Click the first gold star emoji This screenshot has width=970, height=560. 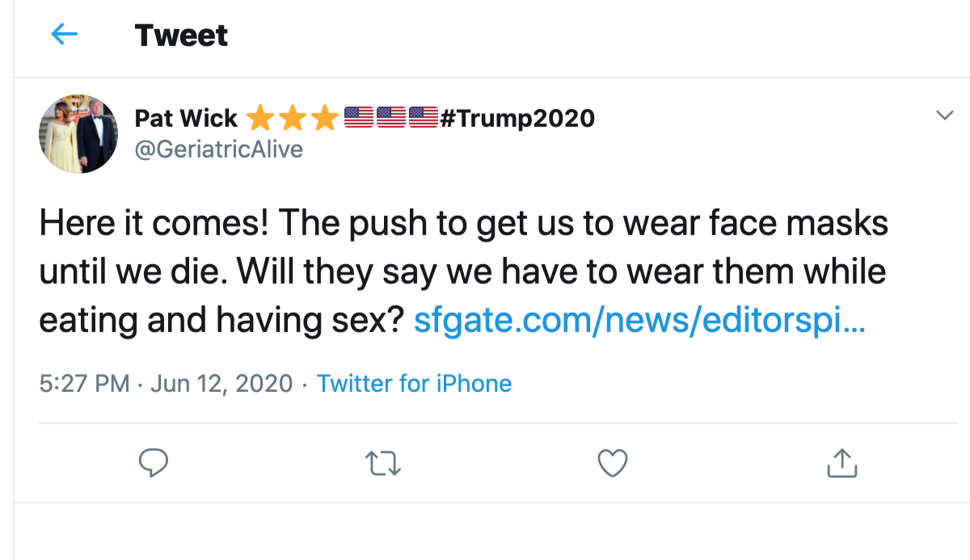tap(259, 119)
